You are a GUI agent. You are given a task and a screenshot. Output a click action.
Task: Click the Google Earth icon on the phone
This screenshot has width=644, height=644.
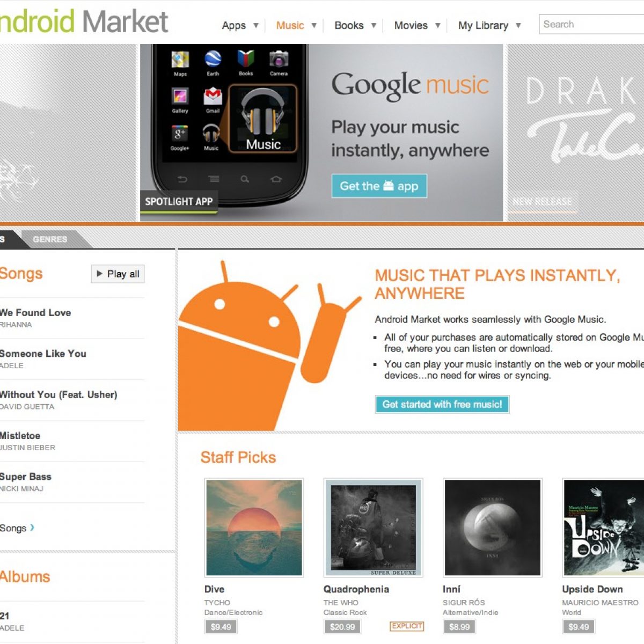pyautogui.click(x=213, y=60)
